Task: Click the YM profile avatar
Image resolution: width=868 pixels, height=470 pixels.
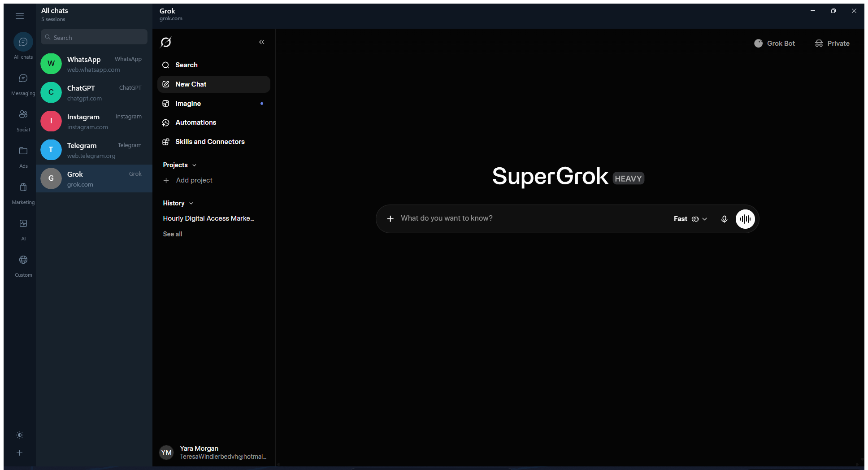Action: [x=166, y=453]
